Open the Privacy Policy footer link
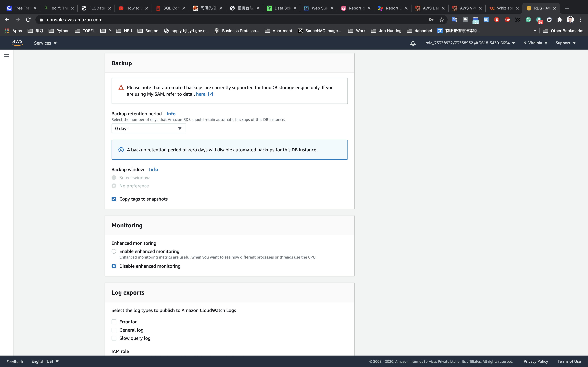Screen dimensions: 588x367 535,361
